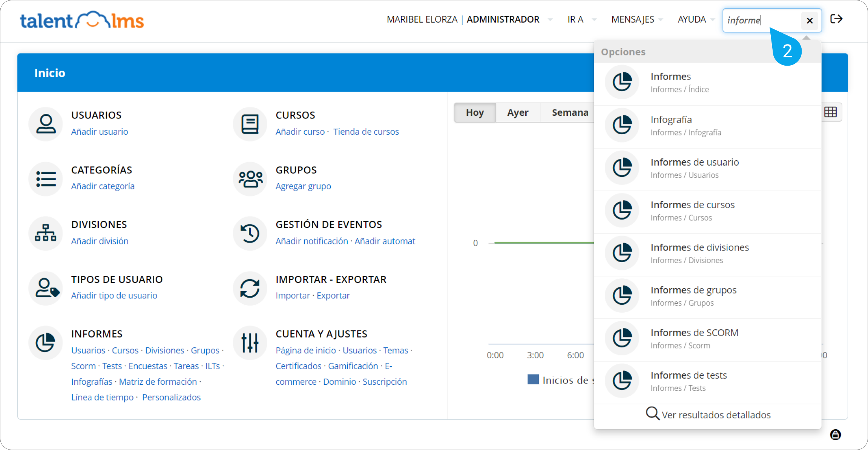
Task: Open the Importar-Exportar sync icon
Action: point(250,288)
